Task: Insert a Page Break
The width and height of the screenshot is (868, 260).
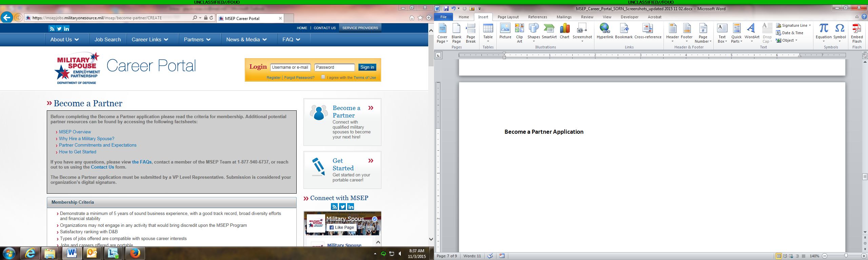Action: click(x=471, y=32)
